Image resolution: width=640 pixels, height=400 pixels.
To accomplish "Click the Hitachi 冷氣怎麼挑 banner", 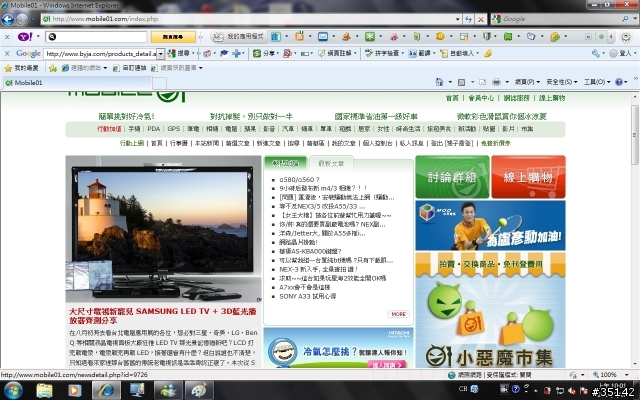I will tap(338, 348).
